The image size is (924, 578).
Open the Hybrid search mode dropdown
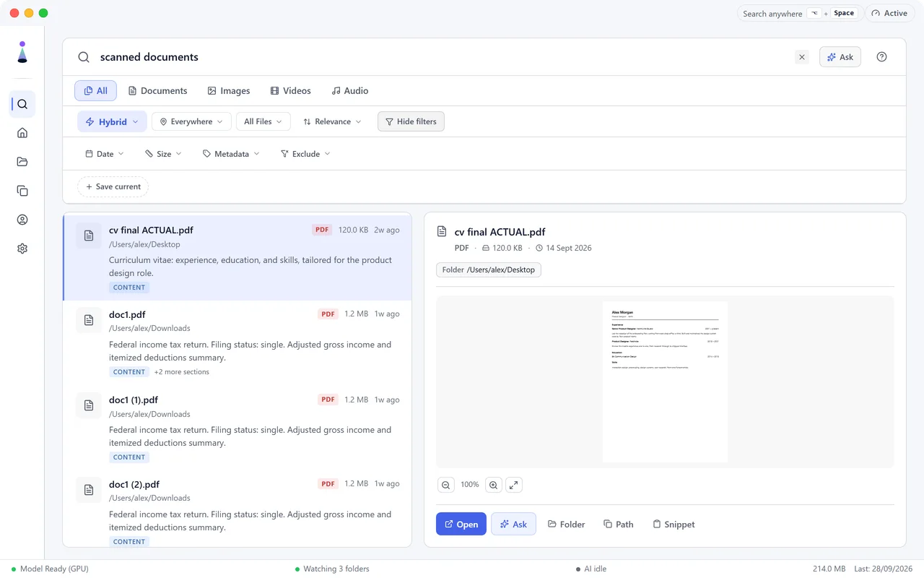tap(112, 121)
